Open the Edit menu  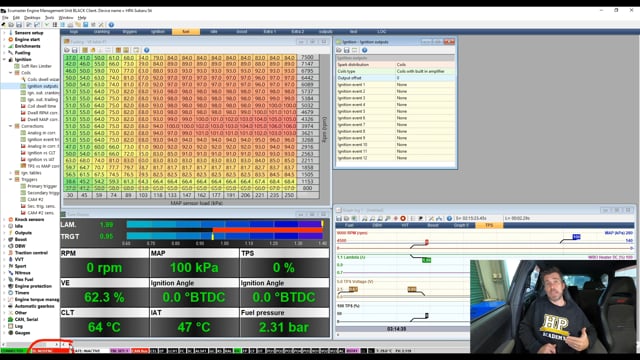pos(16,18)
